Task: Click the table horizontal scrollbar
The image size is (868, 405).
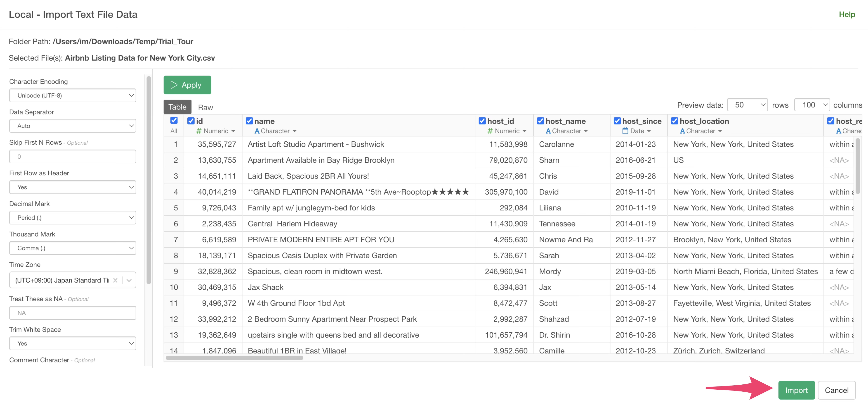Action: coord(235,358)
